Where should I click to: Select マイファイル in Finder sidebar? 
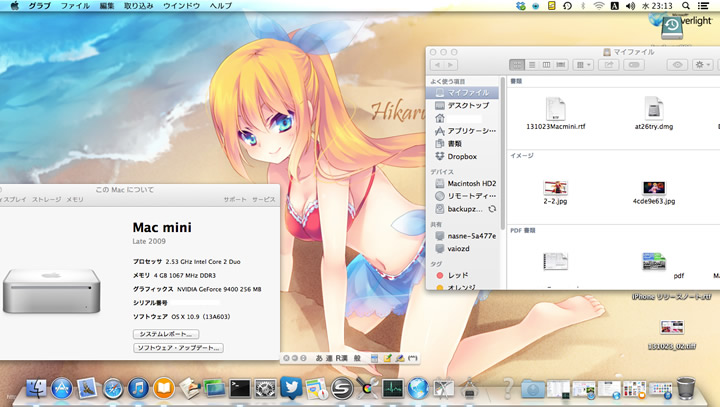(462, 92)
